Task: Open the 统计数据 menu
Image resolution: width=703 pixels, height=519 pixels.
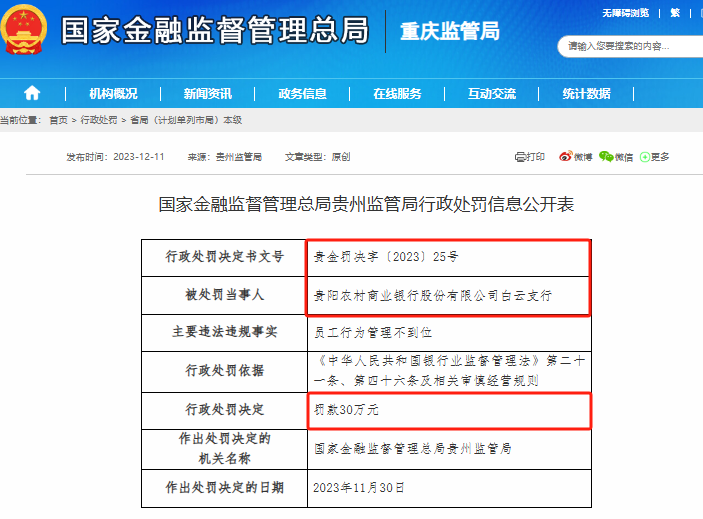Action: (x=586, y=94)
